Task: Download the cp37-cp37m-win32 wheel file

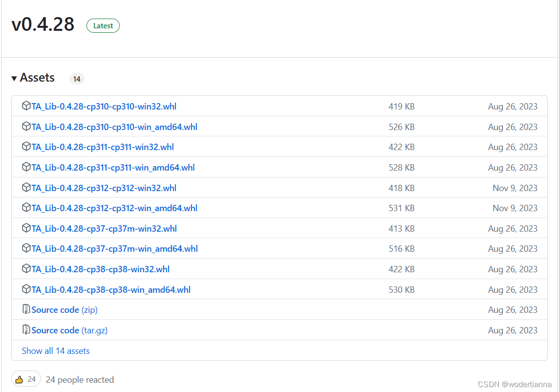Action: 104,228
